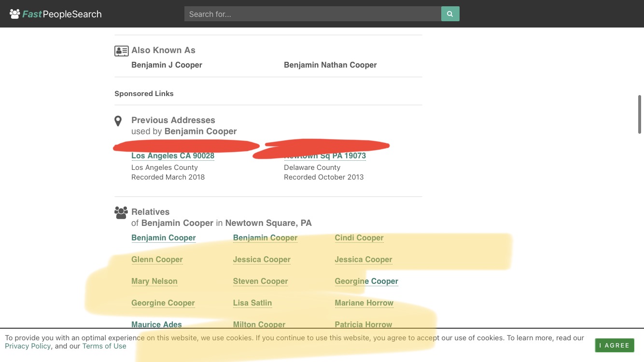
Task: Open relative Patricia Horrow's profile
Action: point(364,325)
